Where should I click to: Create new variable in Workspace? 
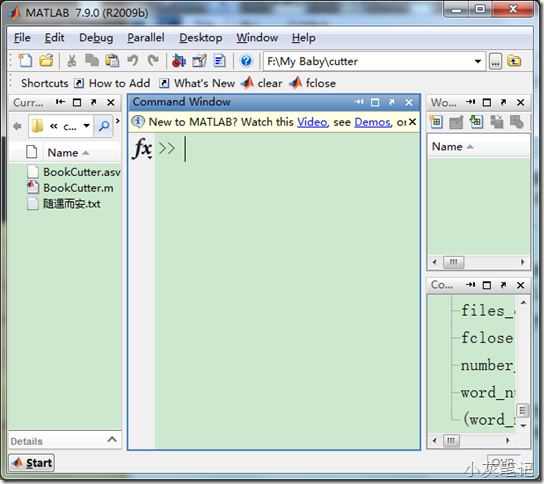click(x=436, y=122)
